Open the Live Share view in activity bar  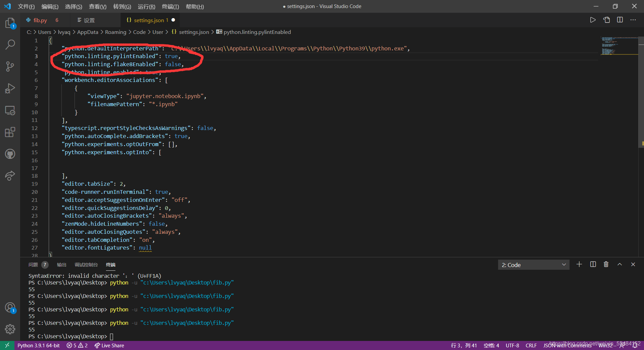coord(10,176)
